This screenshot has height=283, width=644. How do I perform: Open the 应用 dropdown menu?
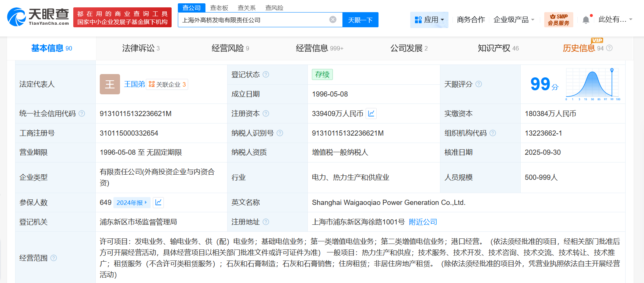pyautogui.click(x=429, y=20)
